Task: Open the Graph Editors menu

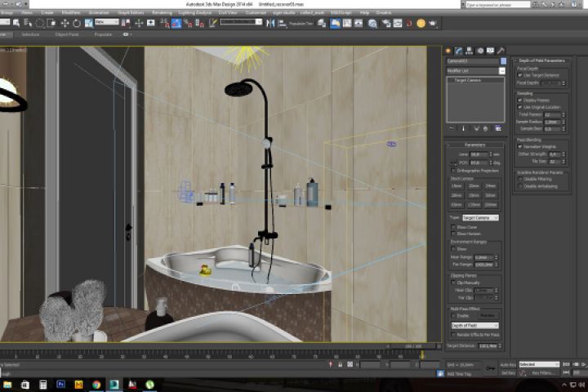Action: [131, 13]
